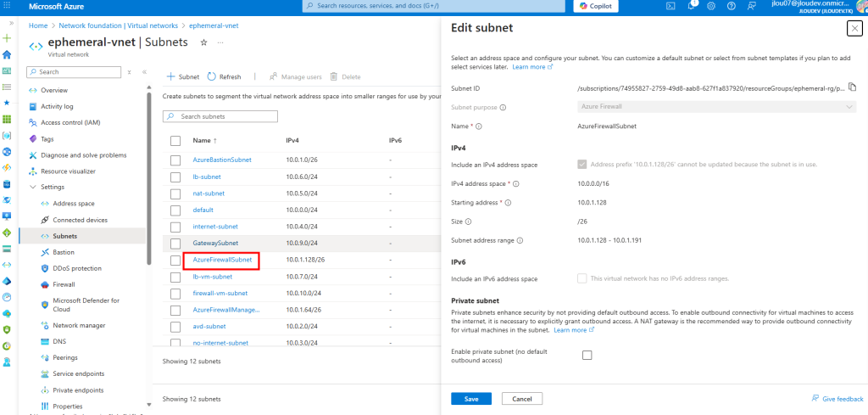Refresh the subnets list
This screenshot has width=868, height=415.
pos(224,77)
